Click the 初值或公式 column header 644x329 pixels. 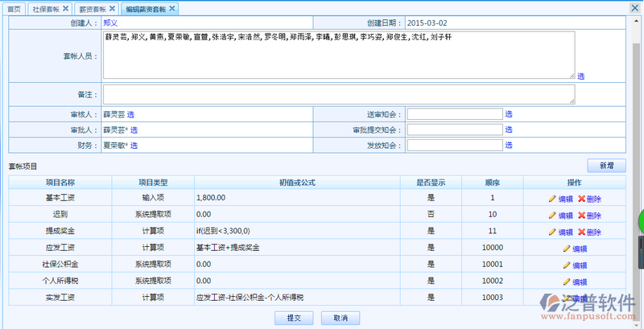click(x=297, y=183)
